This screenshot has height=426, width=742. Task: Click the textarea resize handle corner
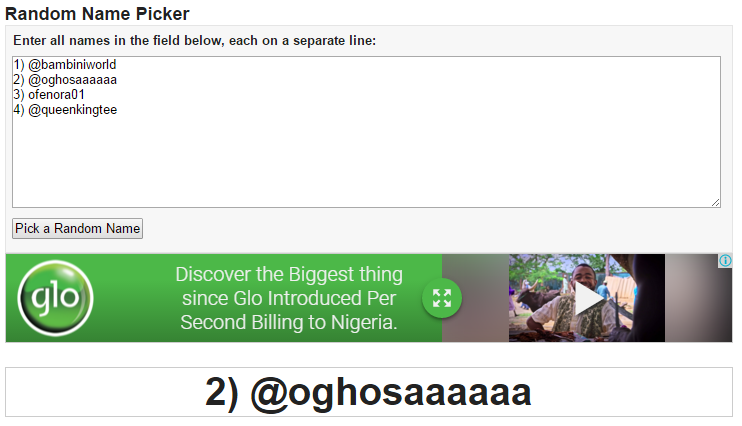pos(716,203)
